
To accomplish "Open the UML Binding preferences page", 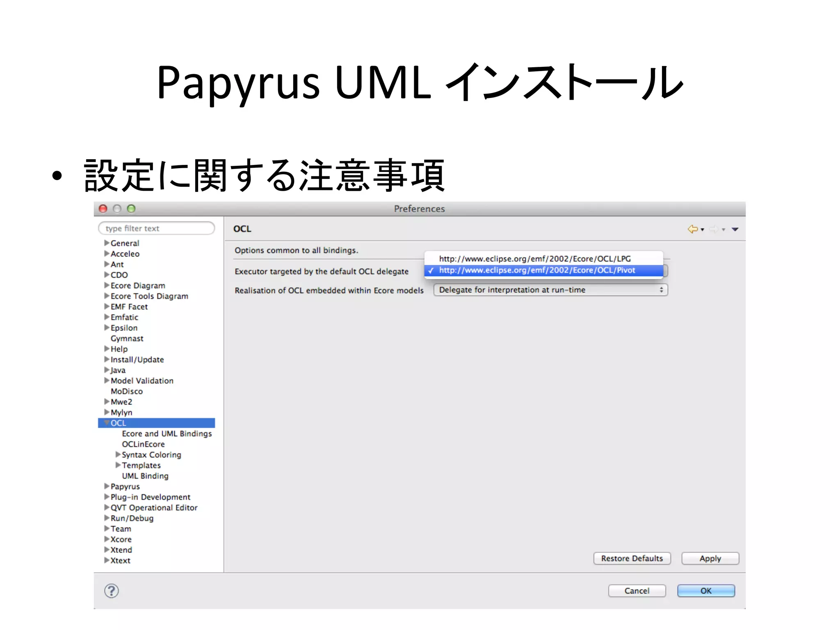I will (145, 476).
